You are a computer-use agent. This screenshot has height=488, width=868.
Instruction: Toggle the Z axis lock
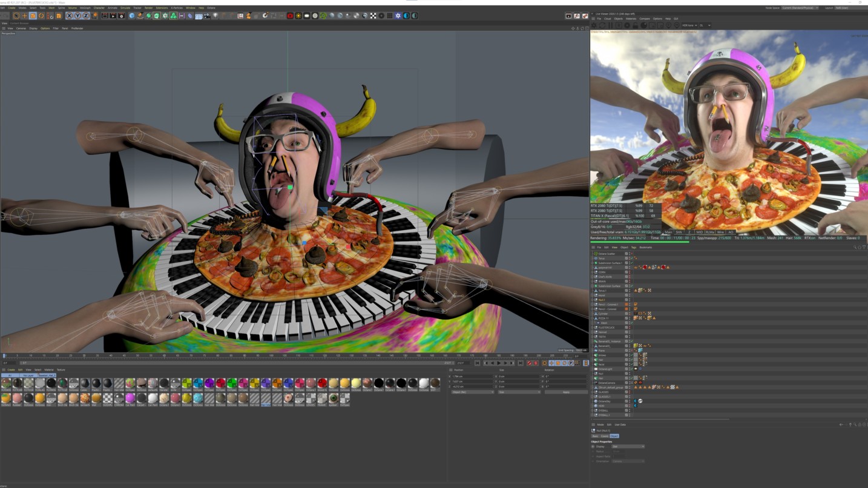(x=85, y=16)
